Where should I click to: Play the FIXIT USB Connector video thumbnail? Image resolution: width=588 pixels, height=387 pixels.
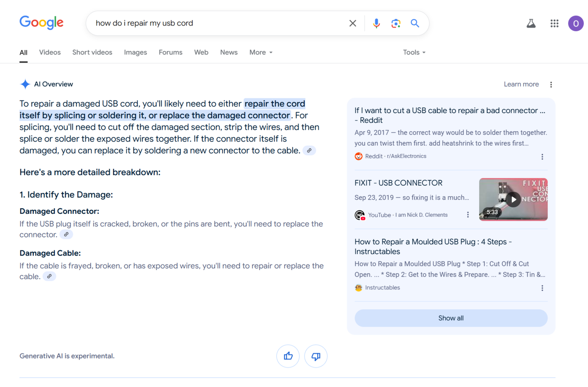(513, 200)
